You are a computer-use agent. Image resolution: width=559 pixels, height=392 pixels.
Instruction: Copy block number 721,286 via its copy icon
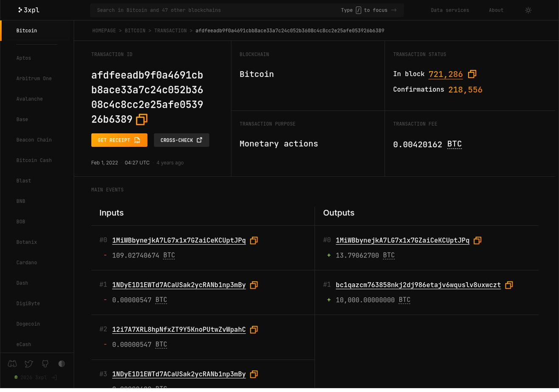click(472, 74)
